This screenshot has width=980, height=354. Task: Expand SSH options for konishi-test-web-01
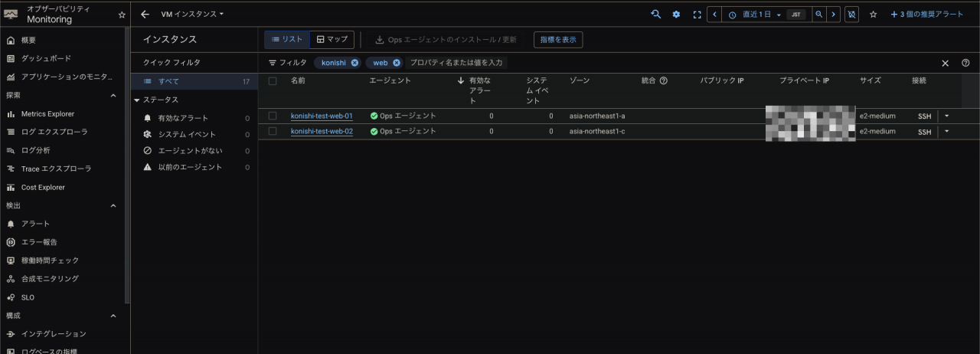pos(946,116)
